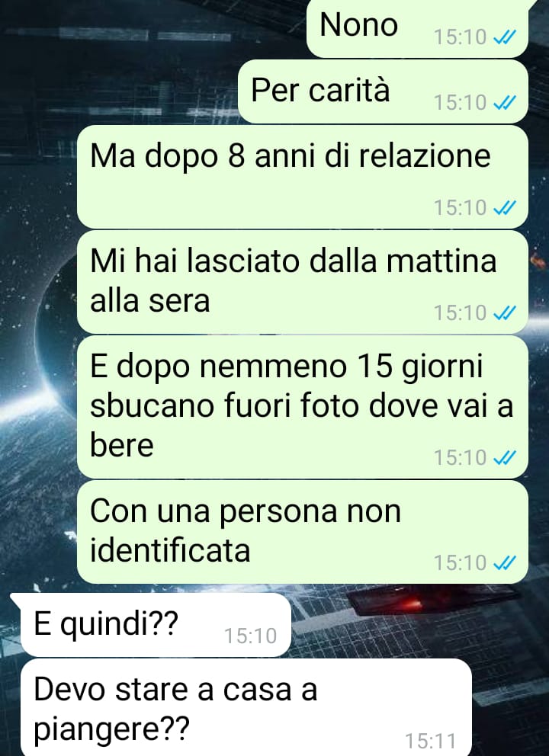
Task: Select the 'Nono' message bubble
Action: tap(417, 28)
